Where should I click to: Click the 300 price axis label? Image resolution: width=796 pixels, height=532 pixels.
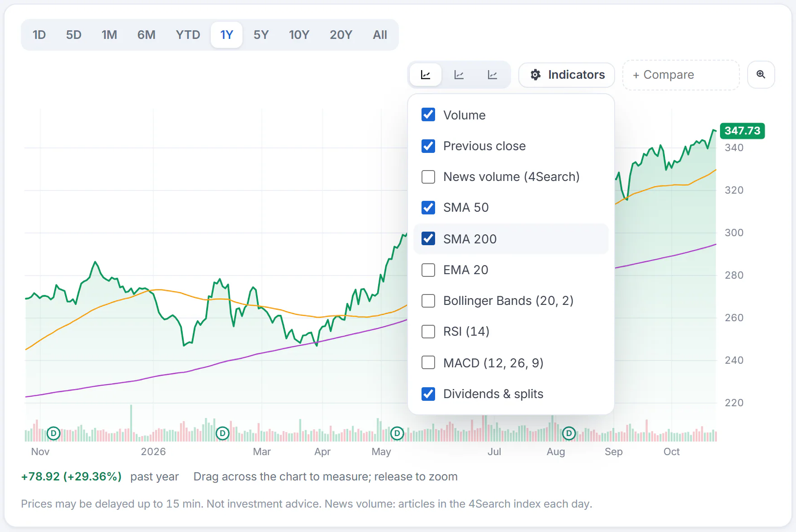click(734, 233)
